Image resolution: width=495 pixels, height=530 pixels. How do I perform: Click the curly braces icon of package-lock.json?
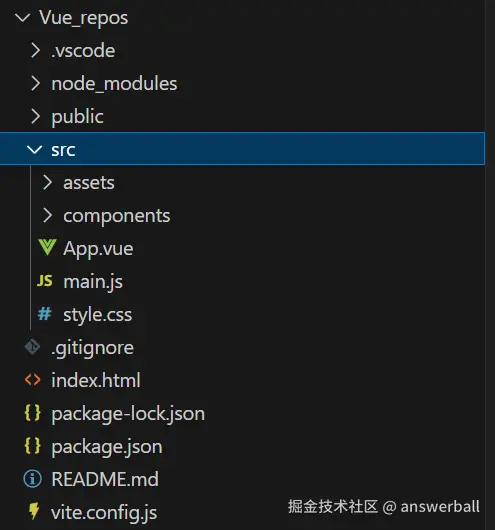(32, 413)
